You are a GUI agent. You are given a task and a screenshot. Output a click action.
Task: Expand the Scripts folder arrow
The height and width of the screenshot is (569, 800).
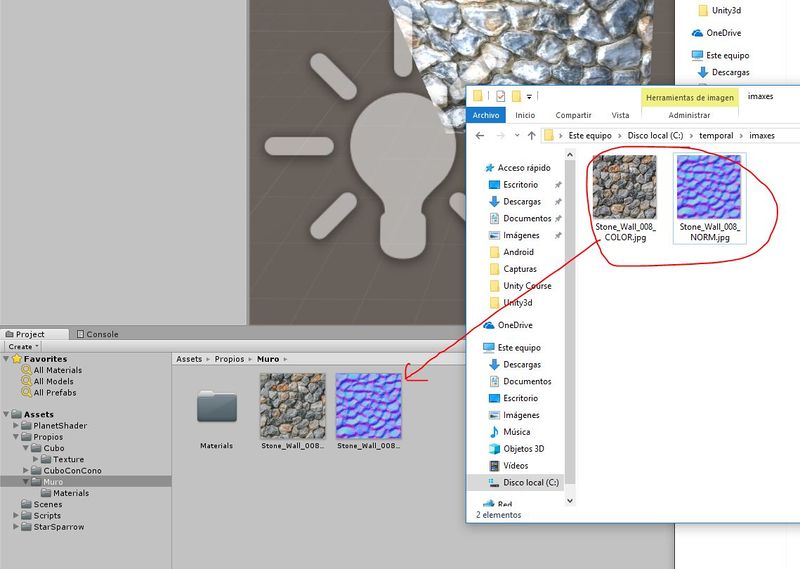(16, 515)
